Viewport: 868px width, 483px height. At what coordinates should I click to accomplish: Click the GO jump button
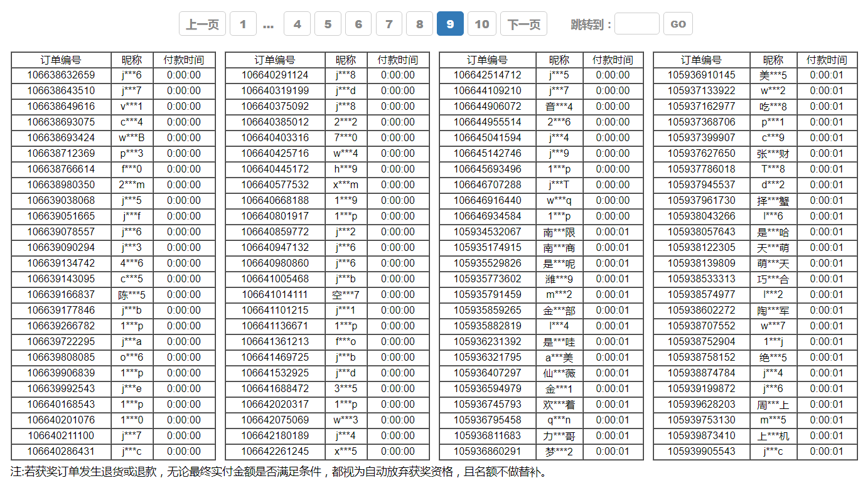[678, 24]
